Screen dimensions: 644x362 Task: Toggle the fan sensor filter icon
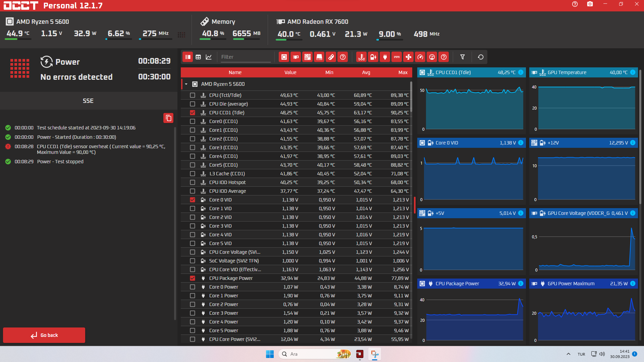tap(408, 57)
